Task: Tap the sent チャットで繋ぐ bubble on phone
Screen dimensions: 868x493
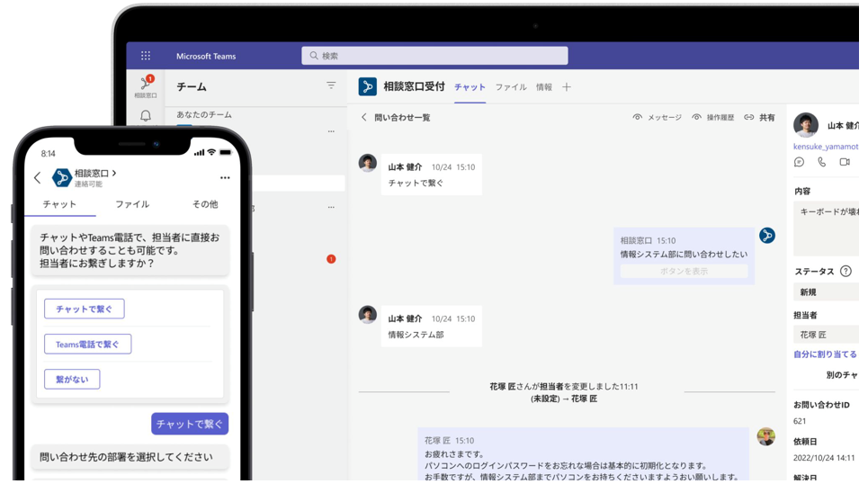Action: [190, 424]
